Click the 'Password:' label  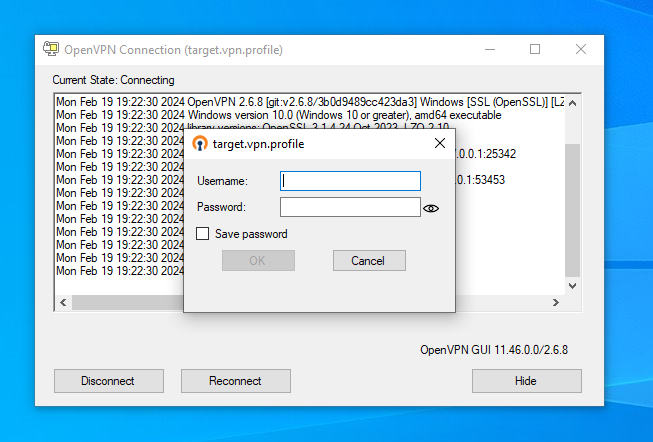pos(221,207)
